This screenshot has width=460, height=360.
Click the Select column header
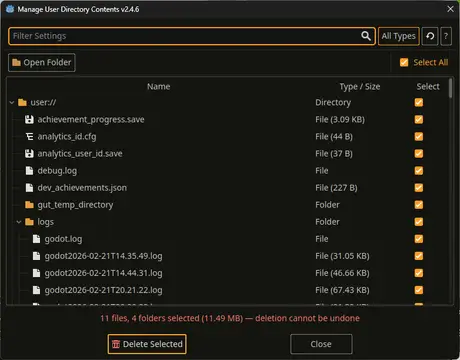point(428,86)
